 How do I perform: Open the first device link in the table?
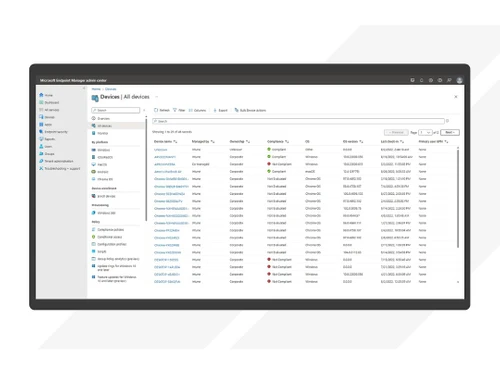[x=161, y=150]
